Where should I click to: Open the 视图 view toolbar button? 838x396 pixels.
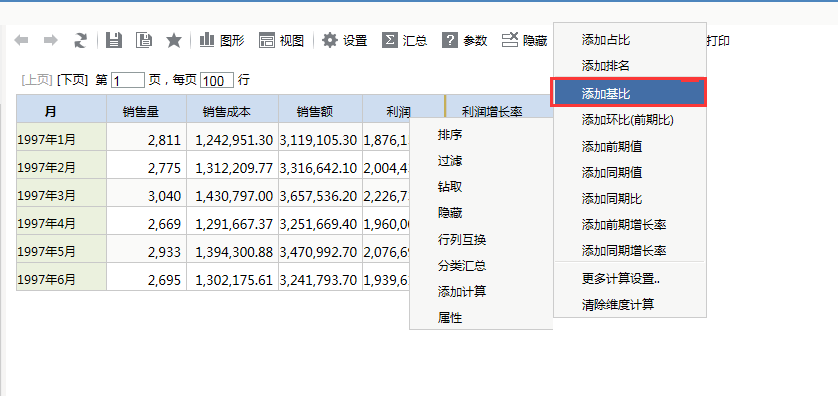281,41
